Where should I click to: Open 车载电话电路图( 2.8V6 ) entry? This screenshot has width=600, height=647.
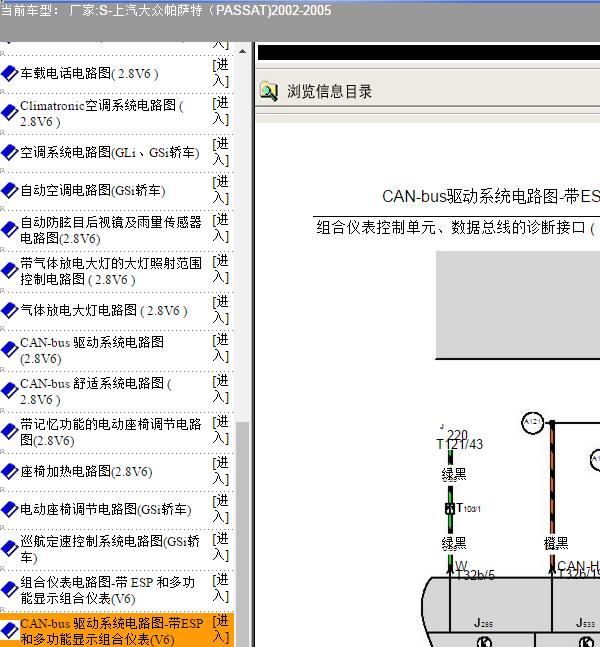(89, 74)
